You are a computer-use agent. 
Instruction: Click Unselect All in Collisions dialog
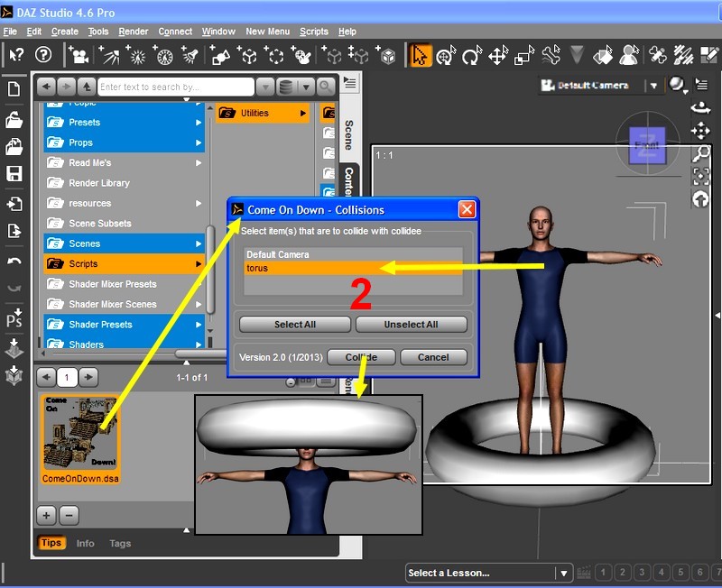(x=411, y=325)
